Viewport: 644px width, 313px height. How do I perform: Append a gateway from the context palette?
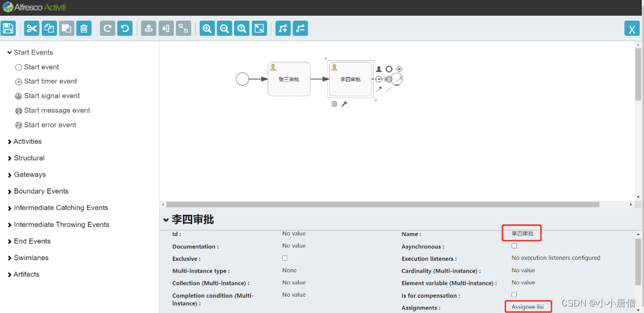point(399,69)
